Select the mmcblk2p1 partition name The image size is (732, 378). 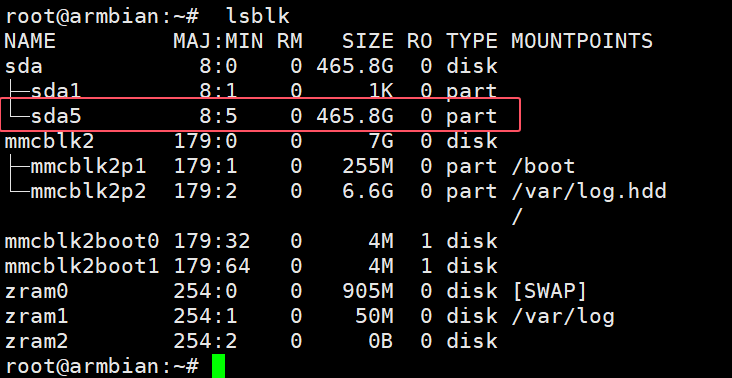point(88,167)
